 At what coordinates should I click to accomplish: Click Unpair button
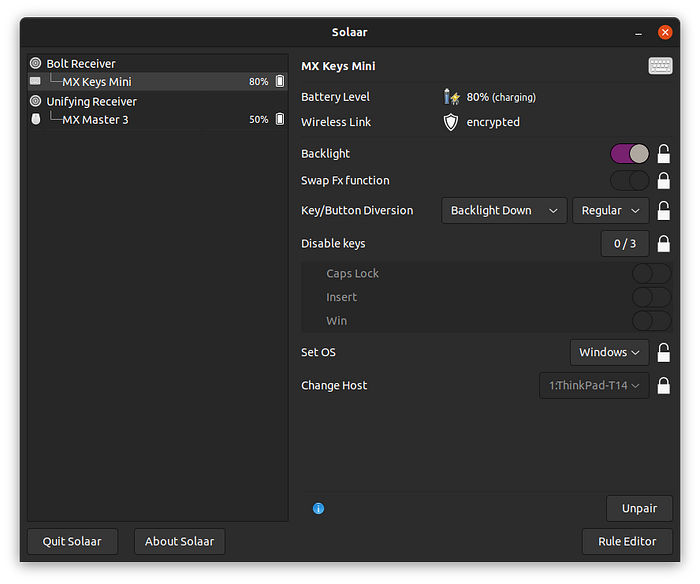tap(639, 508)
